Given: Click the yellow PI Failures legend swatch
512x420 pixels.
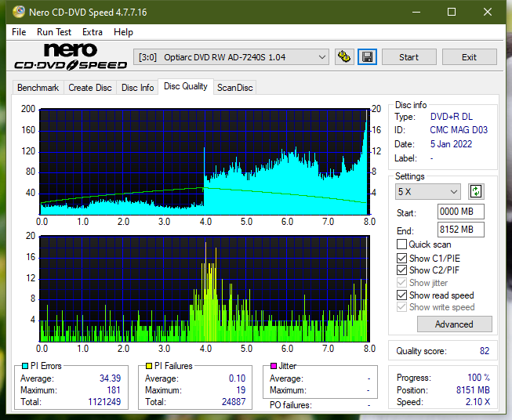Looking at the screenshot, I should click(x=149, y=366).
